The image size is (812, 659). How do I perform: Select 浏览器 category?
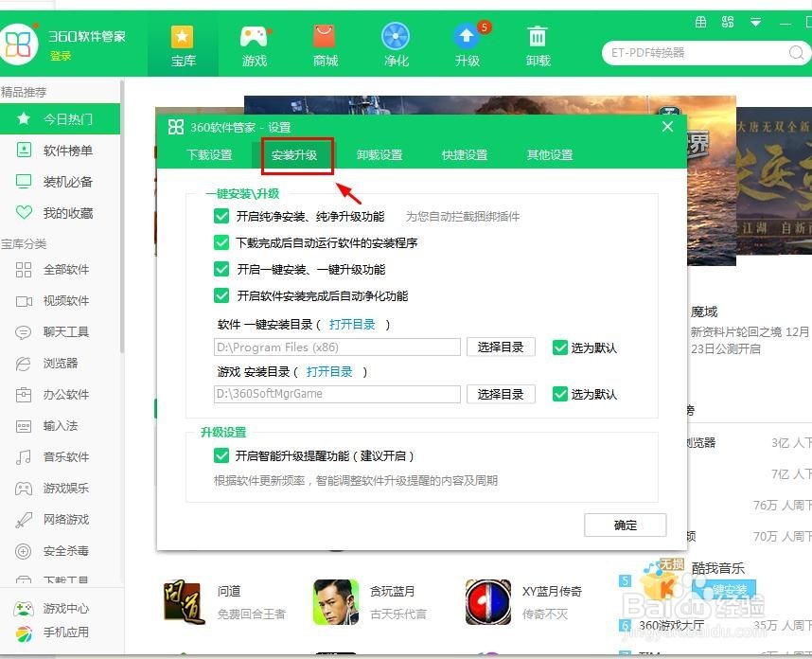pos(60,364)
